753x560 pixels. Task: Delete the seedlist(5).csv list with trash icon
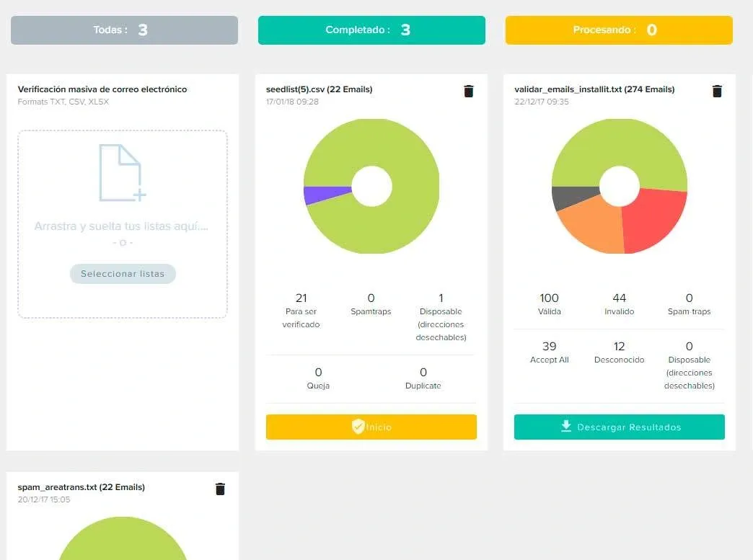pos(469,91)
